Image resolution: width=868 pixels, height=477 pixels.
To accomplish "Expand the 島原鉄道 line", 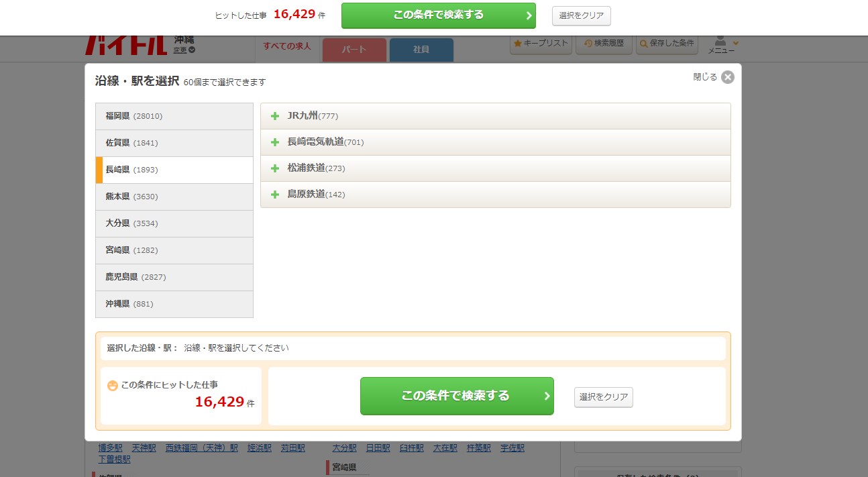I will (x=495, y=195).
